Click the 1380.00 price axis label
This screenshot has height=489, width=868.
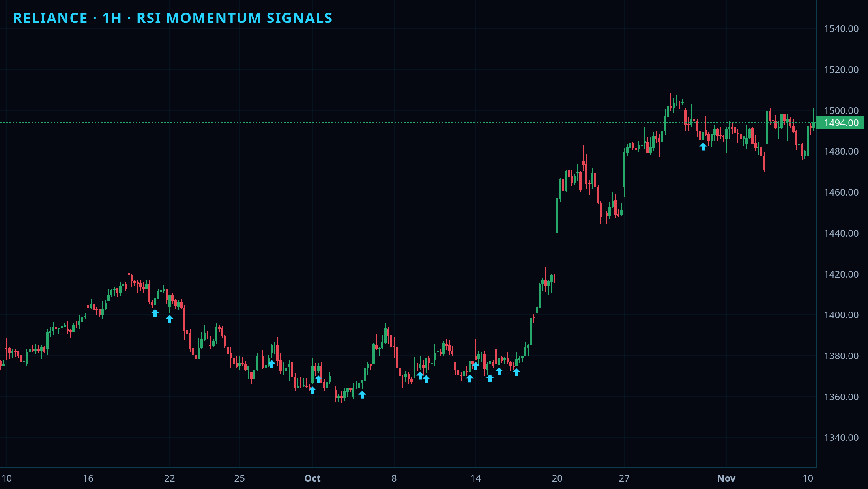pyautogui.click(x=841, y=356)
